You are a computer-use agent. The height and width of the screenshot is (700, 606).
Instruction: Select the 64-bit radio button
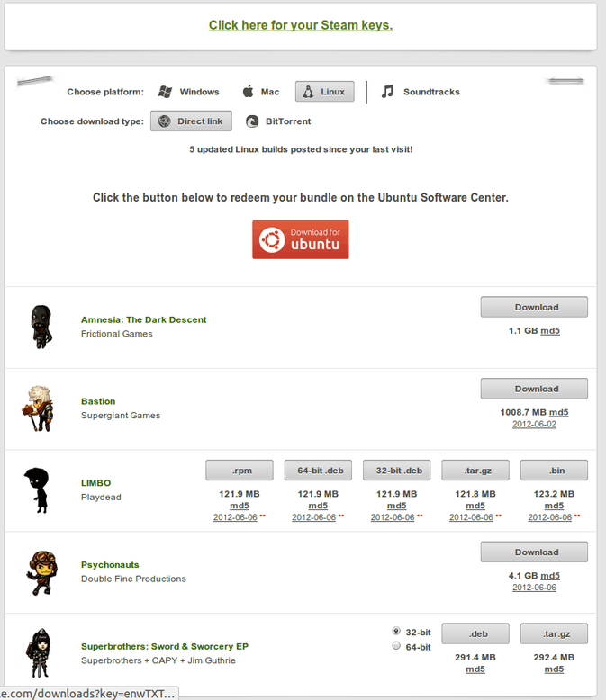click(396, 646)
